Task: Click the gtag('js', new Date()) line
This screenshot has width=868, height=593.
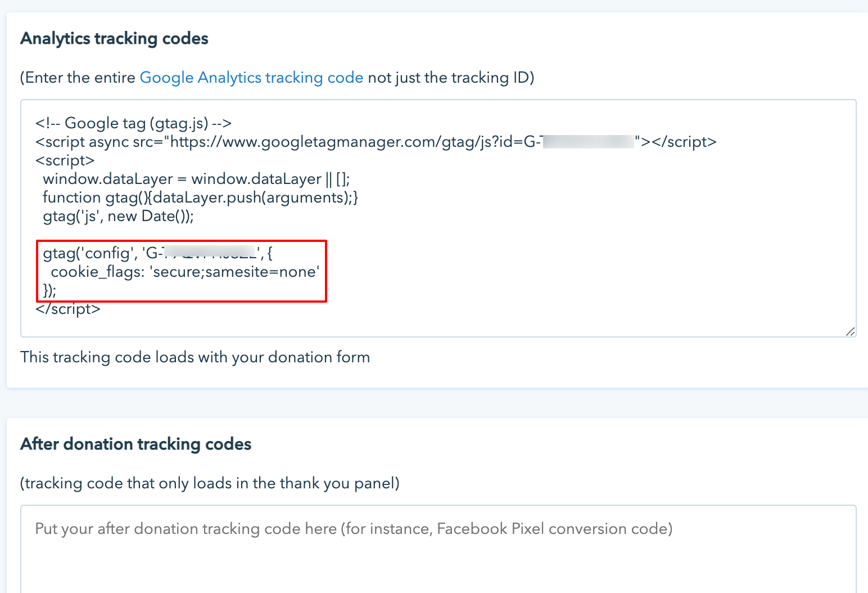Action: pyautogui.click(x=118, y=216)
